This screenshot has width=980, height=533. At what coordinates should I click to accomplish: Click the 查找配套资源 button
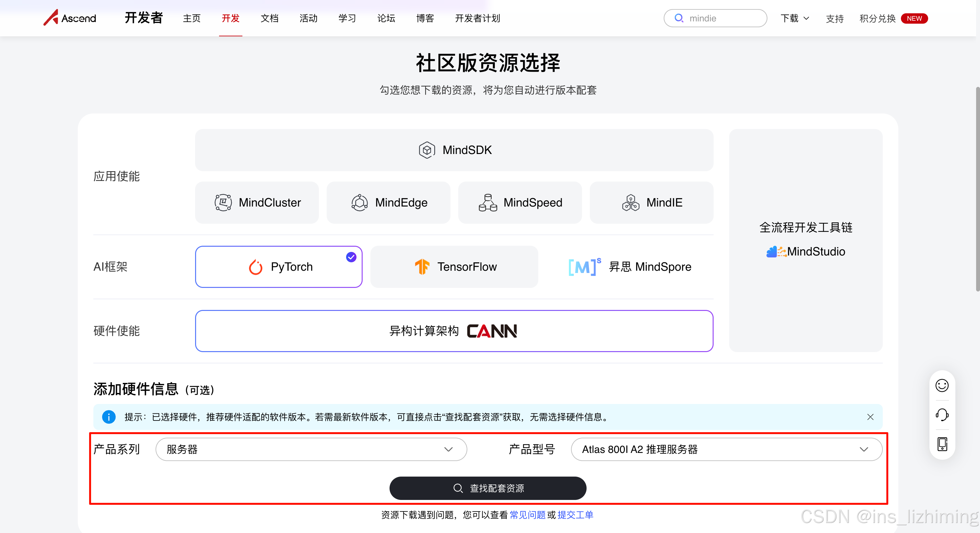pyautogui.click(x=487, y=488)
